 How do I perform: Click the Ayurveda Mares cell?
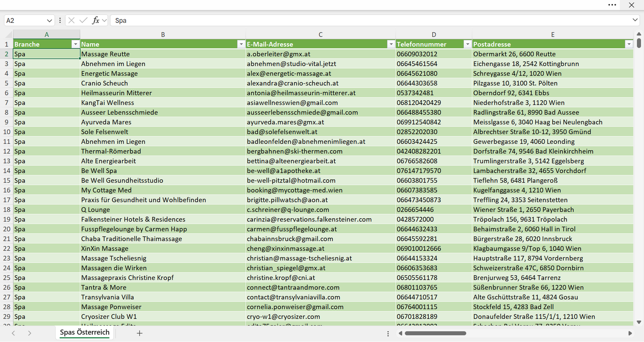pyautogui.click(x=163, y=122)
